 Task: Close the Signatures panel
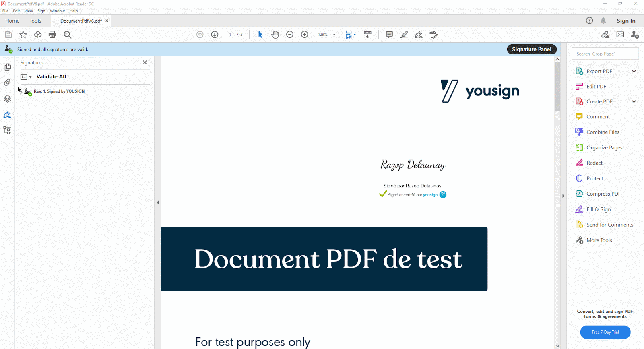(145, 62)
